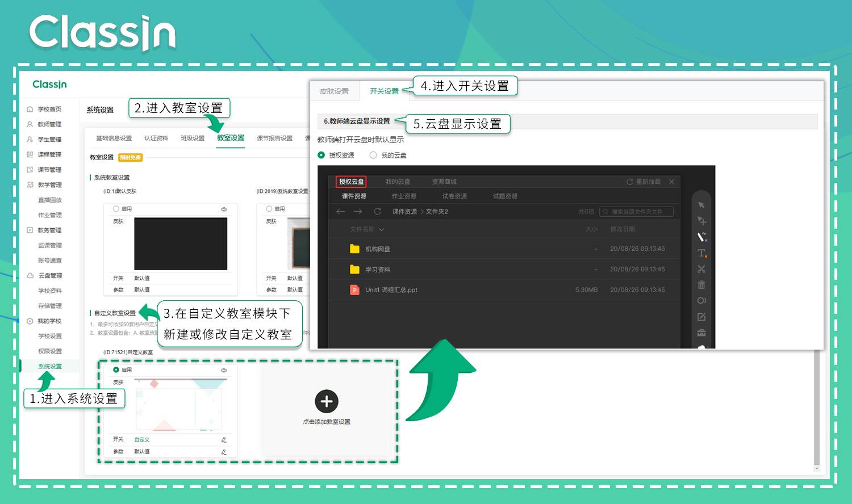
Task: Edit the 参数 row pencil in custom classroom
Action: pyautogui.click(x=224, y=452)
